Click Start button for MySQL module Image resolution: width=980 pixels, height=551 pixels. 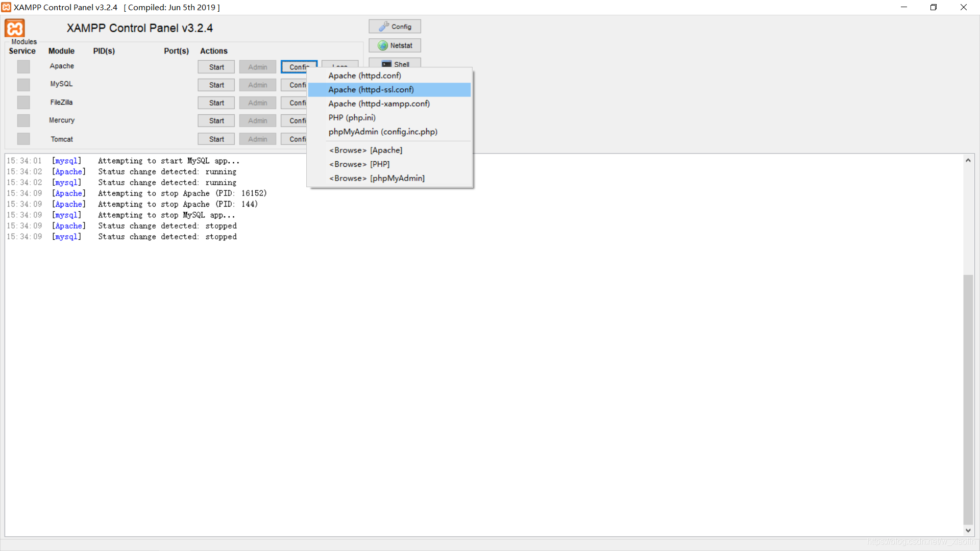coord(216,84)
